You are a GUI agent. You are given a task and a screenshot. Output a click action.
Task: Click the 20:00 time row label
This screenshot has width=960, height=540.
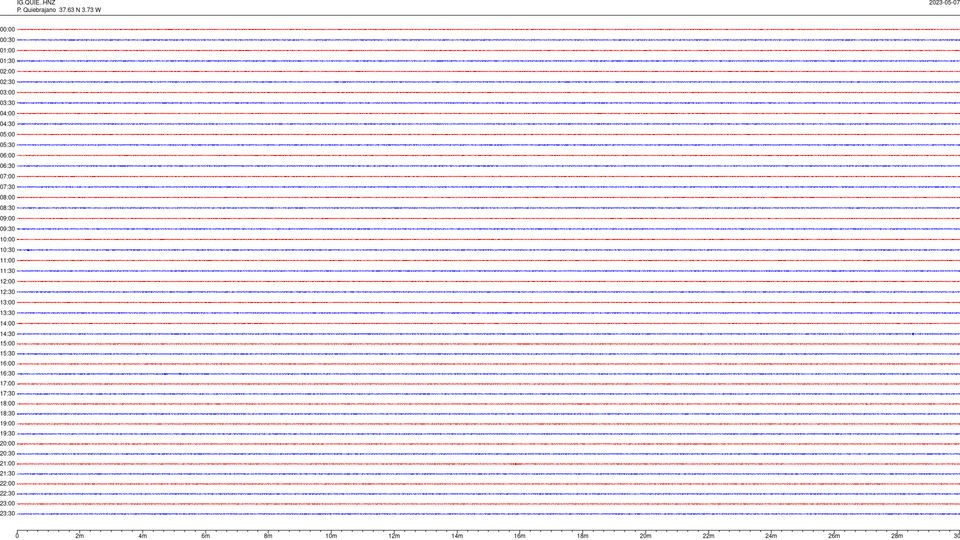click(7, 444)
